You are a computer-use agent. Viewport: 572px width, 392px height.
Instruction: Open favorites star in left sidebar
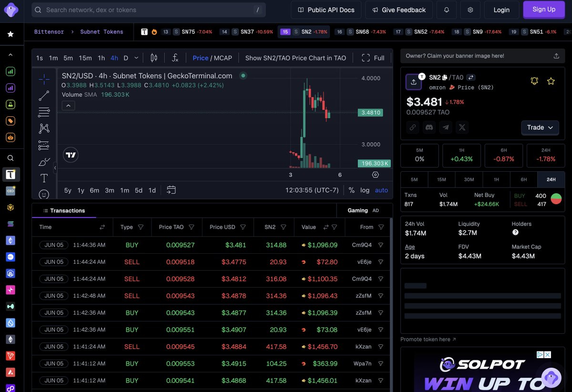click(x=10, y=34)
